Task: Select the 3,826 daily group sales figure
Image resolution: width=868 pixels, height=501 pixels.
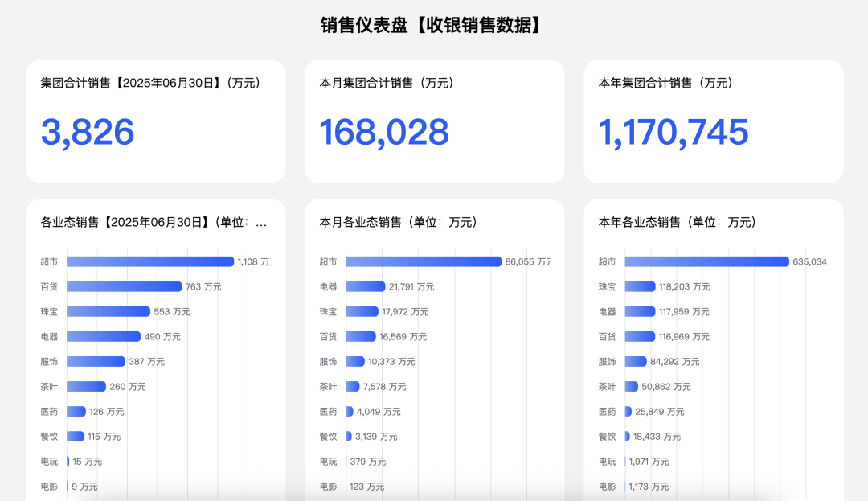Action: pyautogui.click(x=88, y=133)
